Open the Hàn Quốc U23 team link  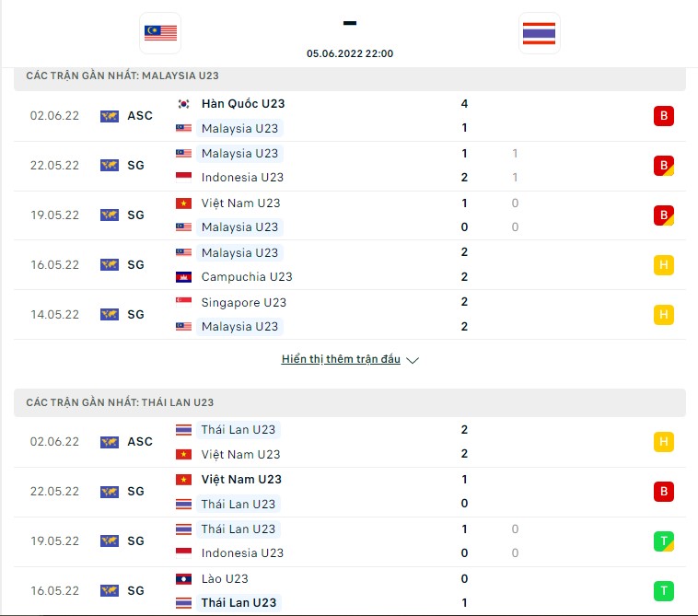[x=242, y=104]
